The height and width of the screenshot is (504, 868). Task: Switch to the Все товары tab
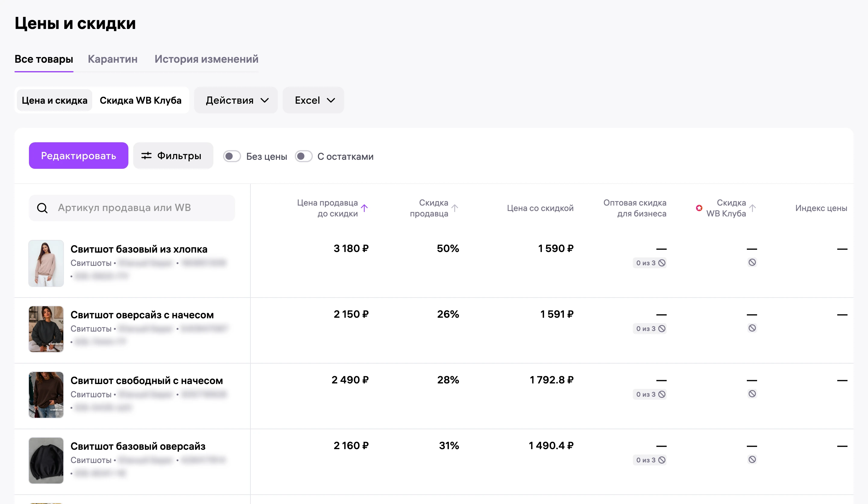tap(44, 59)
